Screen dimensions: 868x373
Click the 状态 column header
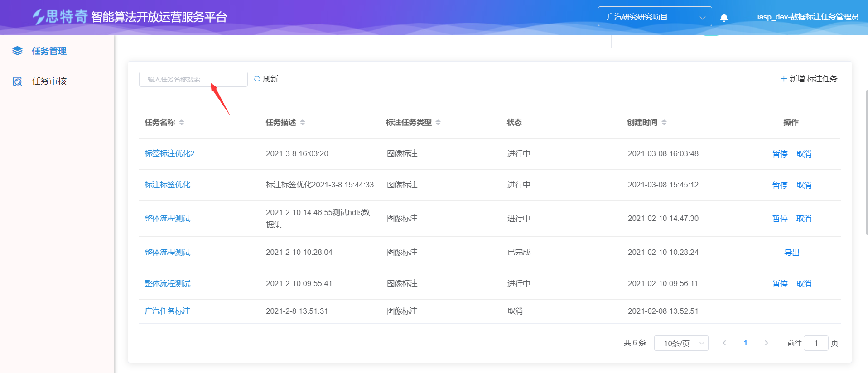514,122
